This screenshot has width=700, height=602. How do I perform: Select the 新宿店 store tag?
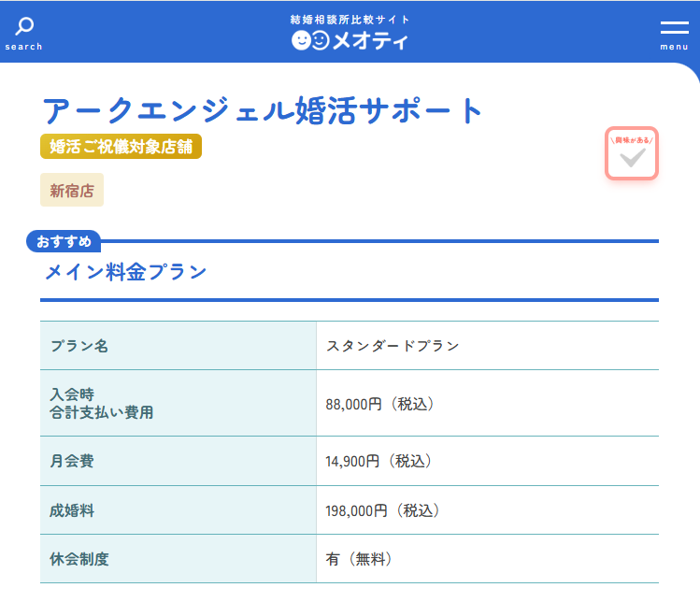coord(72,191)
